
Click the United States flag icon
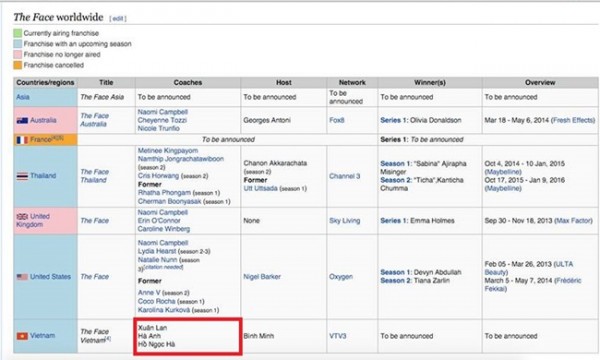pos(22,277)
